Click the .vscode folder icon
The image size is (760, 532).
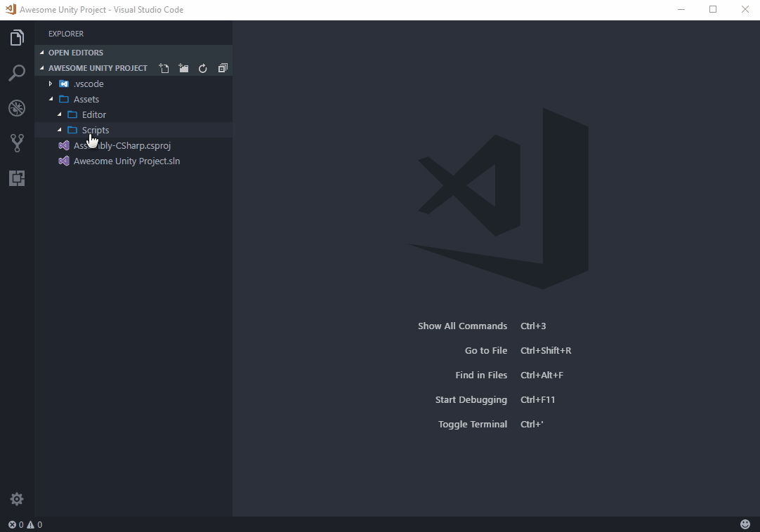pos(64,84)
